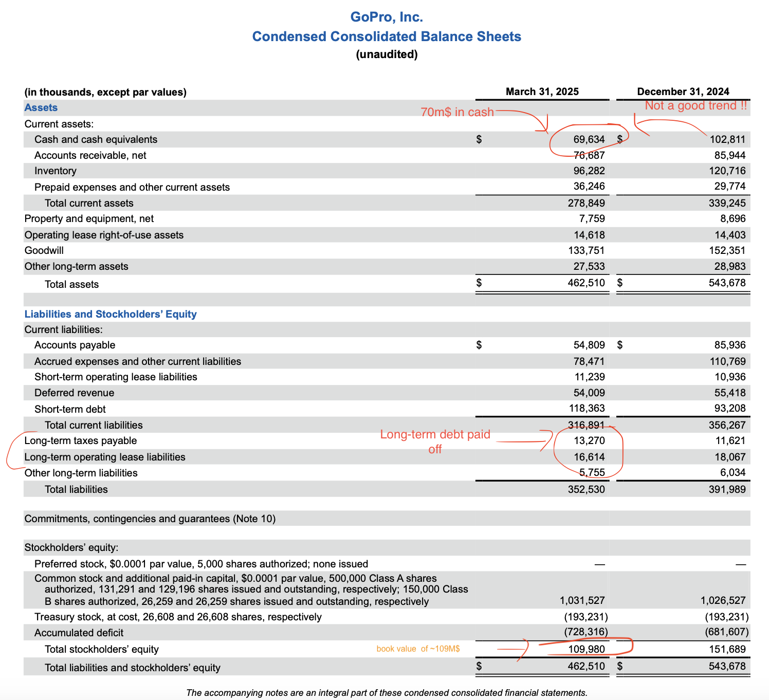Click the total liabilities value 391,989
The width and height of the screenshot is (769, 700).
pyautogui.click(x=727, y=489)
